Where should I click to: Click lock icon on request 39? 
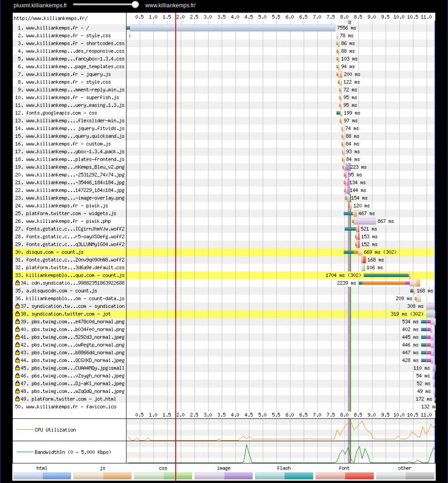click(17, 321)
